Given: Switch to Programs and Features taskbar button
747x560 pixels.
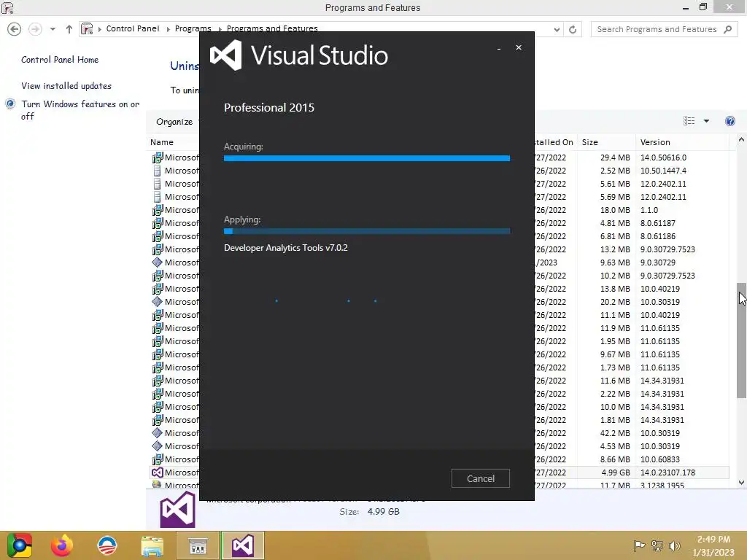Looking at the screenshot, I should click(198, 545).
